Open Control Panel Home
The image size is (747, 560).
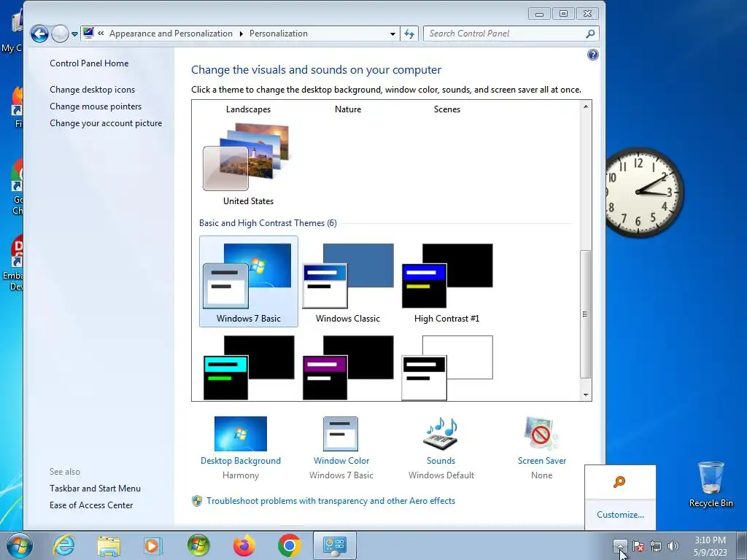click(89, 63)
